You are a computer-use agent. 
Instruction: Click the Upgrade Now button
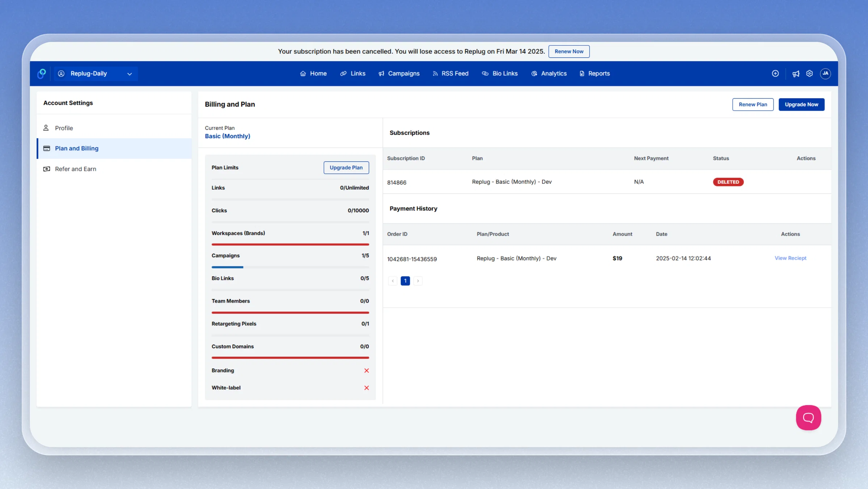coord(801,105)
